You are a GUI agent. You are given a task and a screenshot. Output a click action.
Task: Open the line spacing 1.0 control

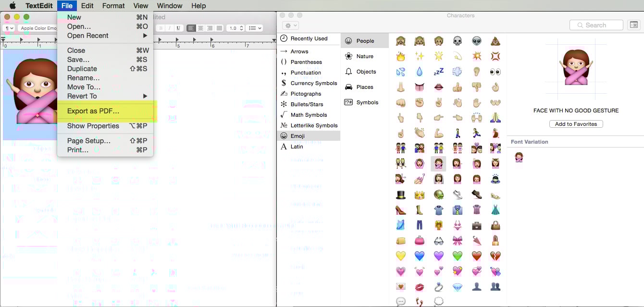[x=235, y=28]
